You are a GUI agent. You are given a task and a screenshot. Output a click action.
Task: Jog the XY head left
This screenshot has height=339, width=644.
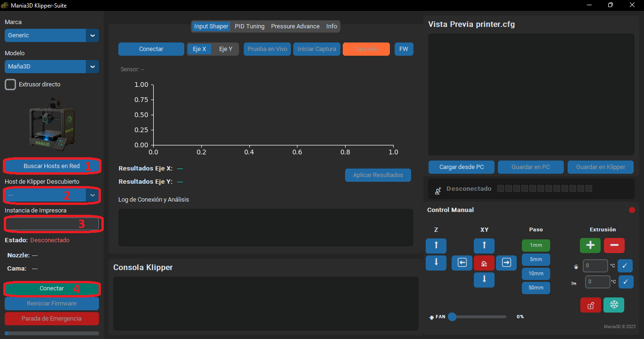pos(462,263)
